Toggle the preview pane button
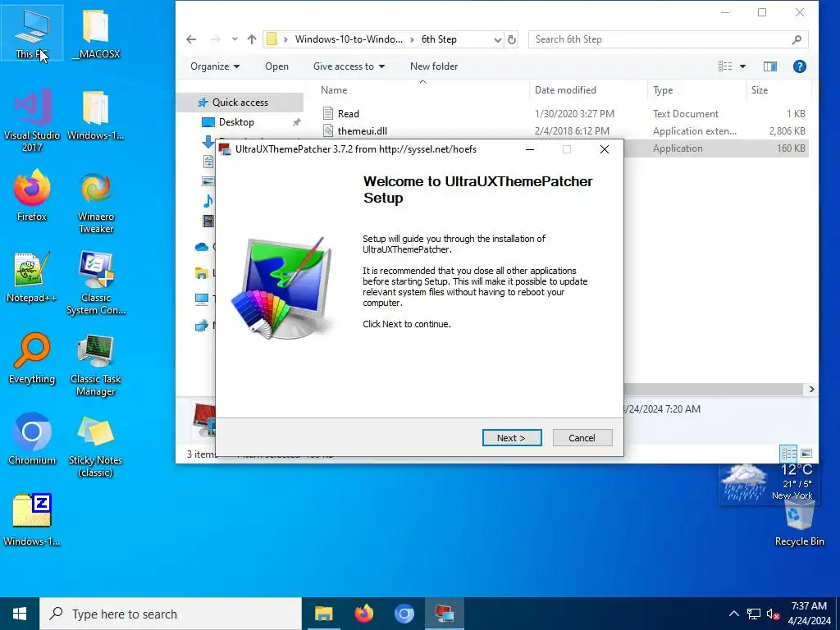Viewport: 840px width, 630px height. [x=770, y=66]
